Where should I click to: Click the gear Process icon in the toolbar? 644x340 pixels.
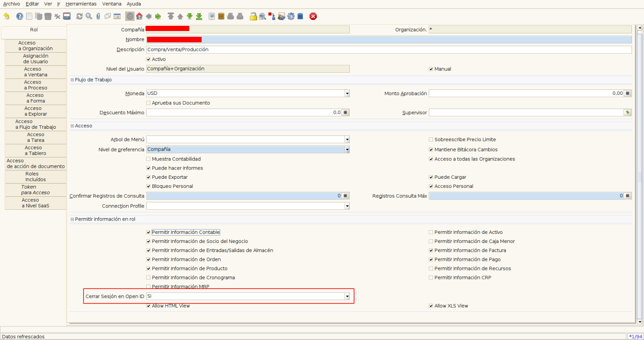click(291, 16)
